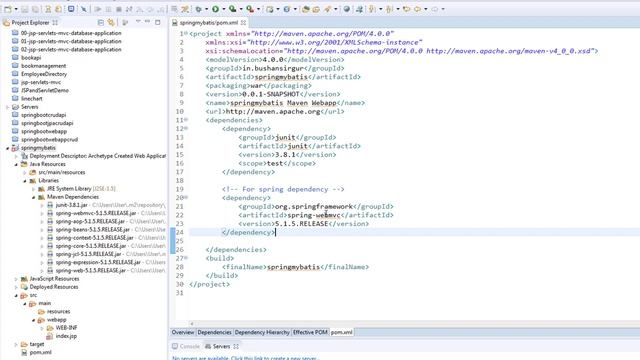Select the bookmanagement project
This screenshot has height=360, width=640.
click(43, 66)
